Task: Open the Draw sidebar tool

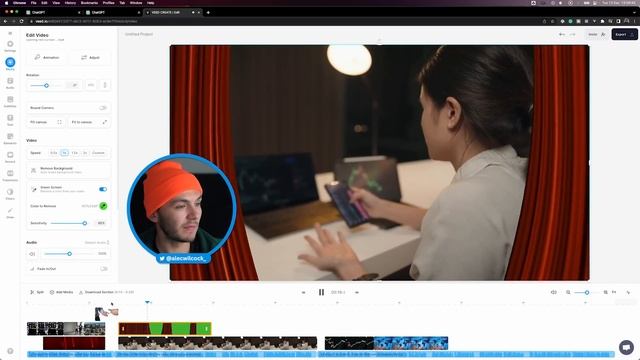Action: (10, 212)
